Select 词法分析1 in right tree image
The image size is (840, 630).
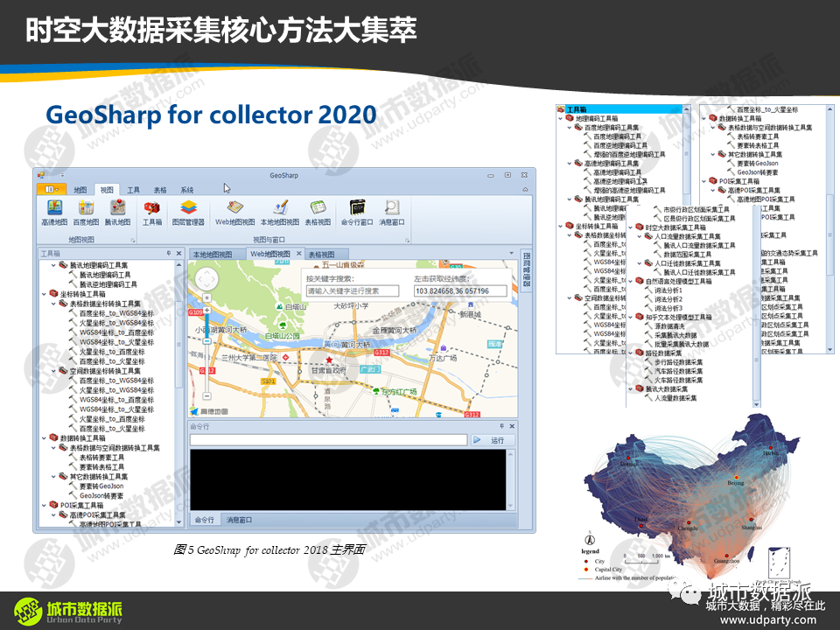point(668,290)
